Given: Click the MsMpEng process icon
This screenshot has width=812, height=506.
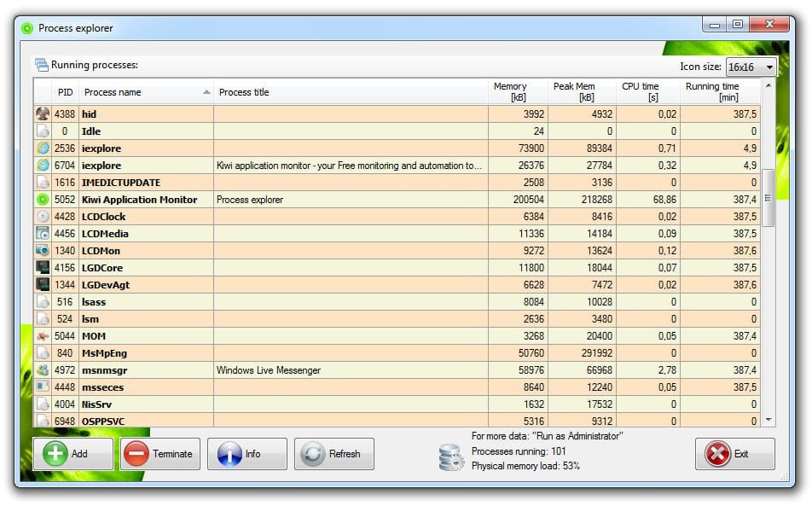Looking at the screenshot, I should coord(43,353).
